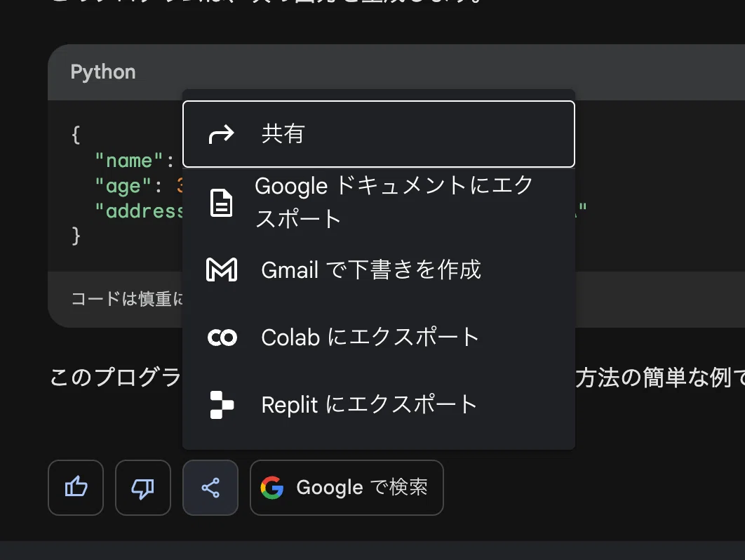Click the Python code block header label
The width and height of the screenshot is (745, 560).
click(x=103, y=72)
